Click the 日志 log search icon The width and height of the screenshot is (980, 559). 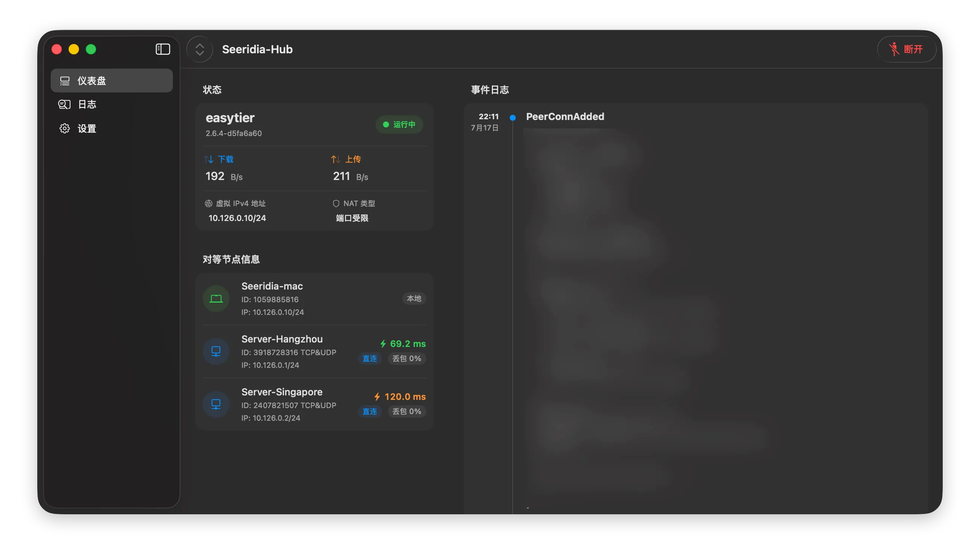coord(64,104)
